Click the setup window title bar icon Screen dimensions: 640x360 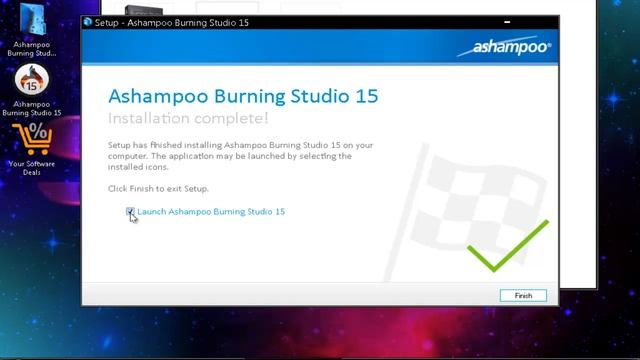click(x=88, y=22)
